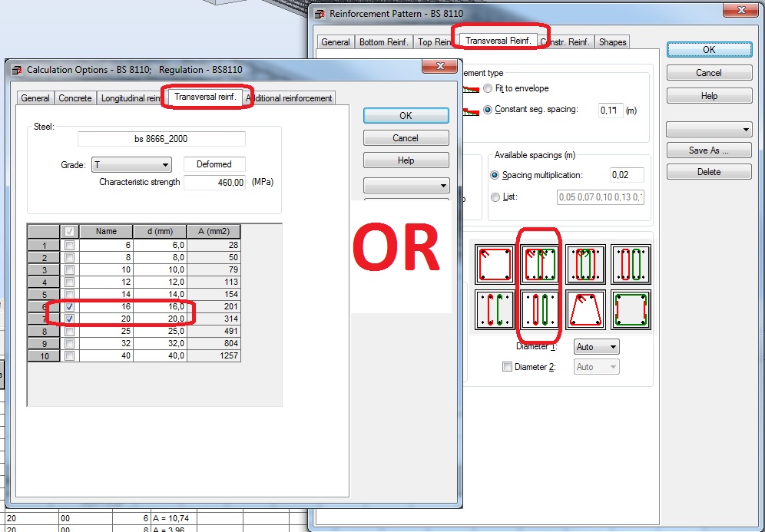Open the pattern selection combo box
The height and width of the screenshot is (532, 765).
tap(709, 129)
